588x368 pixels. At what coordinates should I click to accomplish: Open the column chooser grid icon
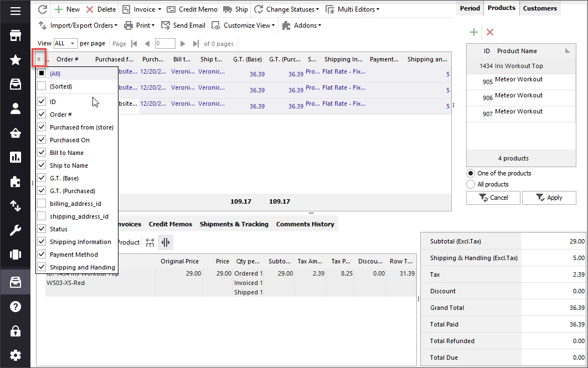pyautogui.click(x=39, y=59)
